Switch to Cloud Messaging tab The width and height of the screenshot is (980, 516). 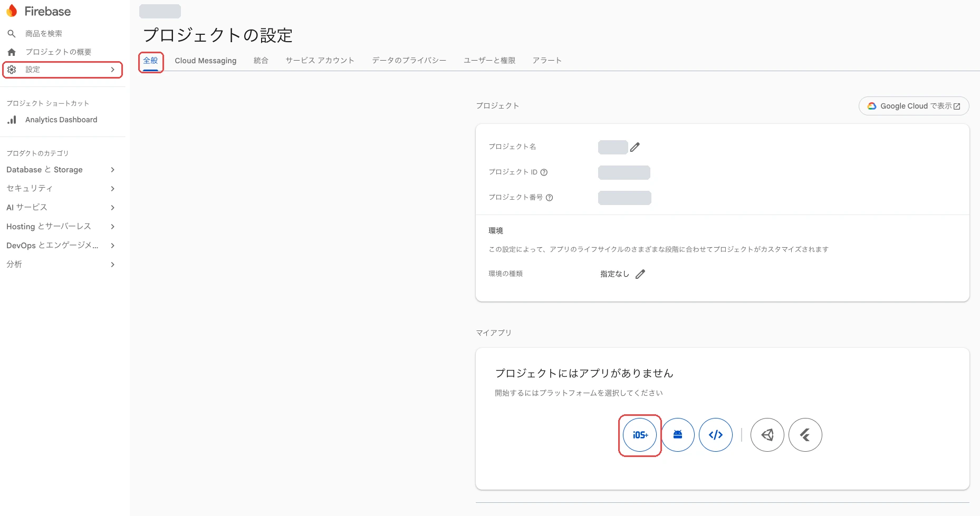pyautogui.click(x=206, y=61)
